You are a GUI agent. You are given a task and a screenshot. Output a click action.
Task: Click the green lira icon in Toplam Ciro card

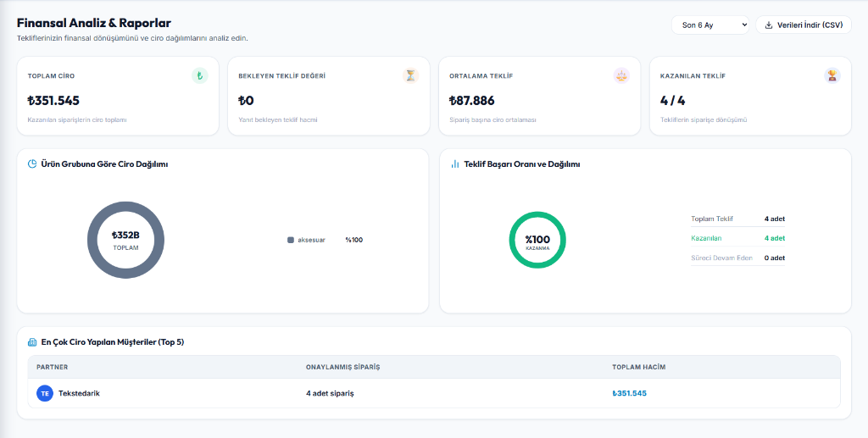(x=200, y=75)
